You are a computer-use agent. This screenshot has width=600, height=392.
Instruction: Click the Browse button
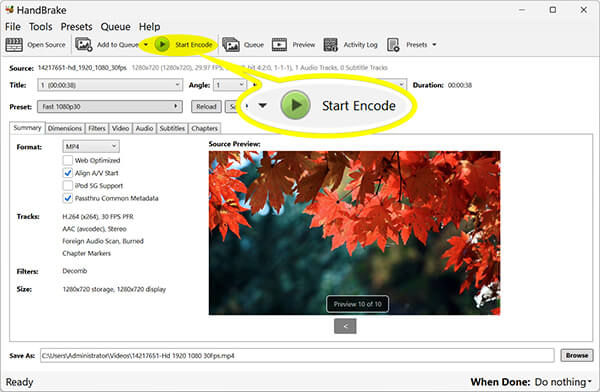pyautogui.click(x=577, y=355)
